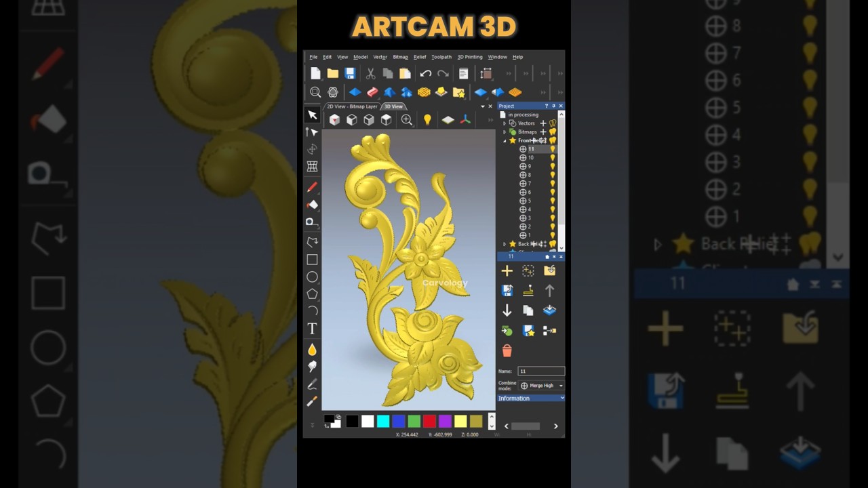The height and width of the screenshot is (488, 868).
Task: Open the set model size tool
Action: coord(486,73)
